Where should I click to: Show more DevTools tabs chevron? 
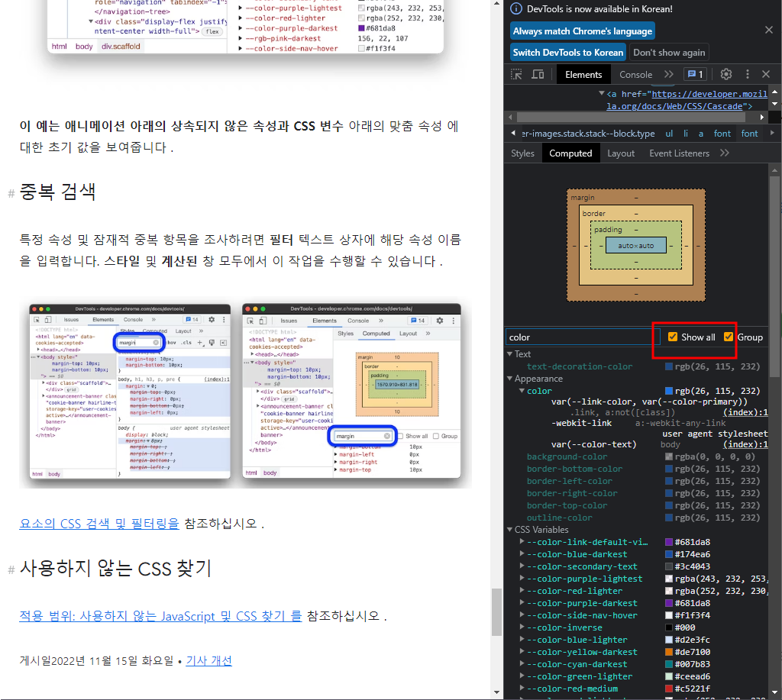(669, 74)
